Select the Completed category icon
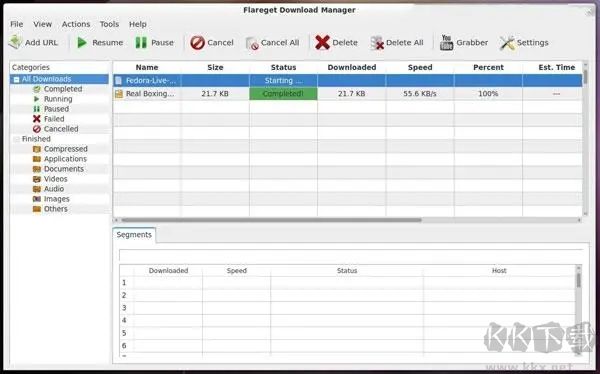Image resolution: width=600 pixels, height=374 pixels. (37, 89)
